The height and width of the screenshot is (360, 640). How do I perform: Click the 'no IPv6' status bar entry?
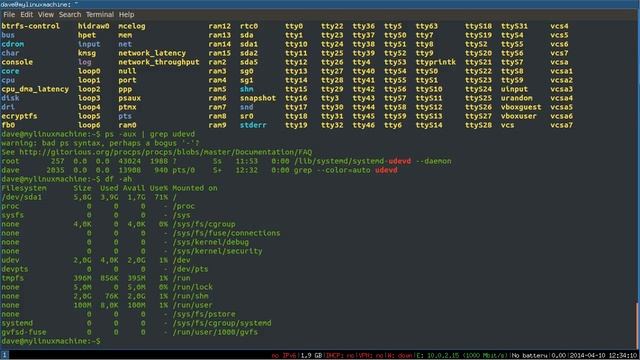click(283, 356)
